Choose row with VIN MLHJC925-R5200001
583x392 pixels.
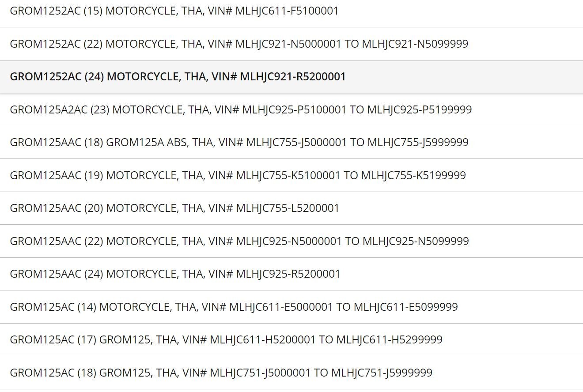click(x=291, y=274)
